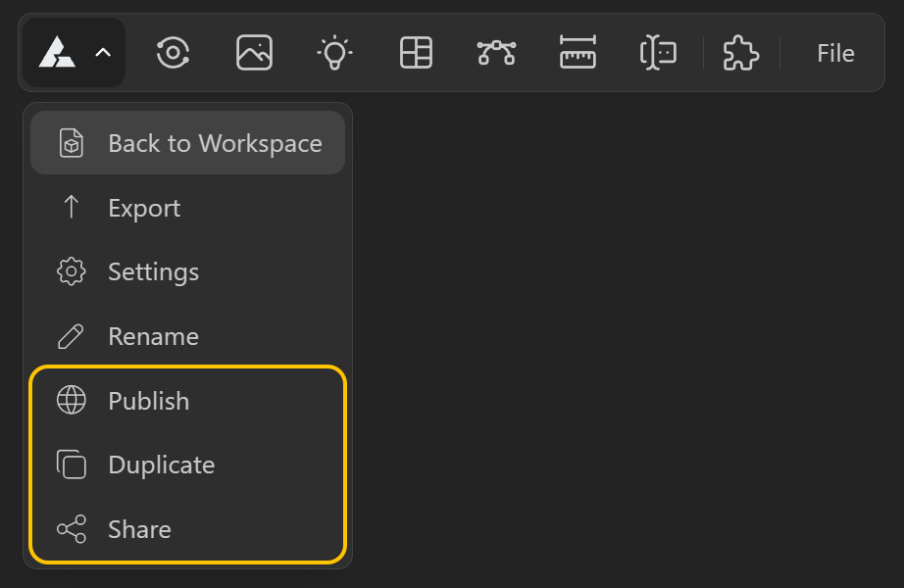904x588 pixels.
Task: Click the layout grid icon
Action: [416, 53]
